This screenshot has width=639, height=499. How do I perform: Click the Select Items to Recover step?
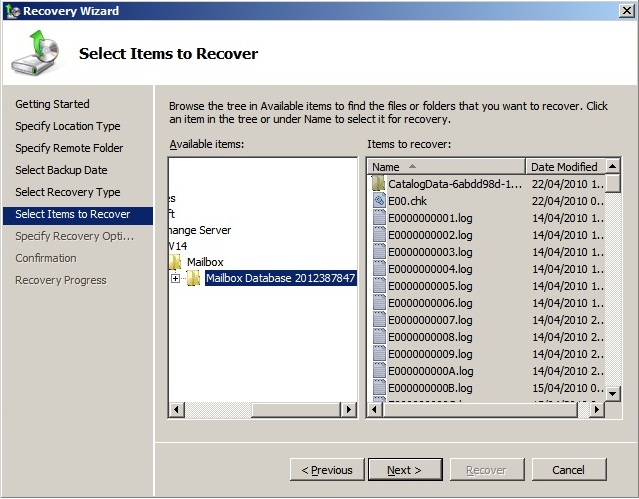tap(78, 214)
